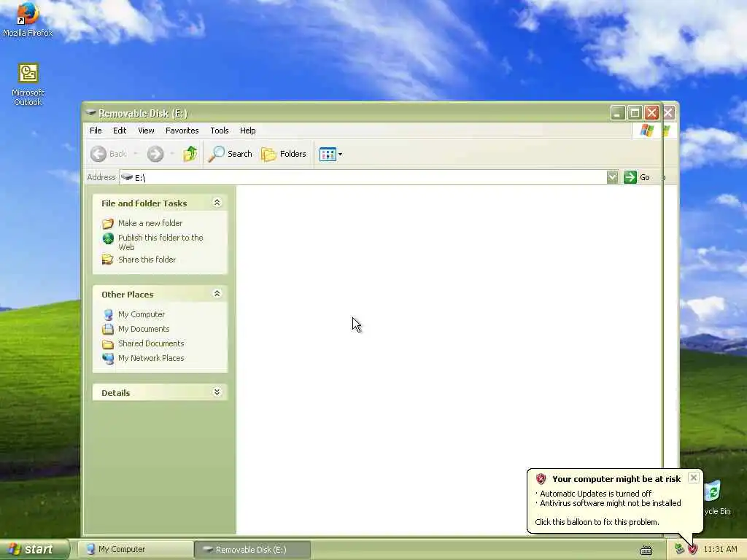This screenshot has width=747, height=560.
Task: Open the Mozilla Firefox desktop shortcut
Action: (27, 19)
